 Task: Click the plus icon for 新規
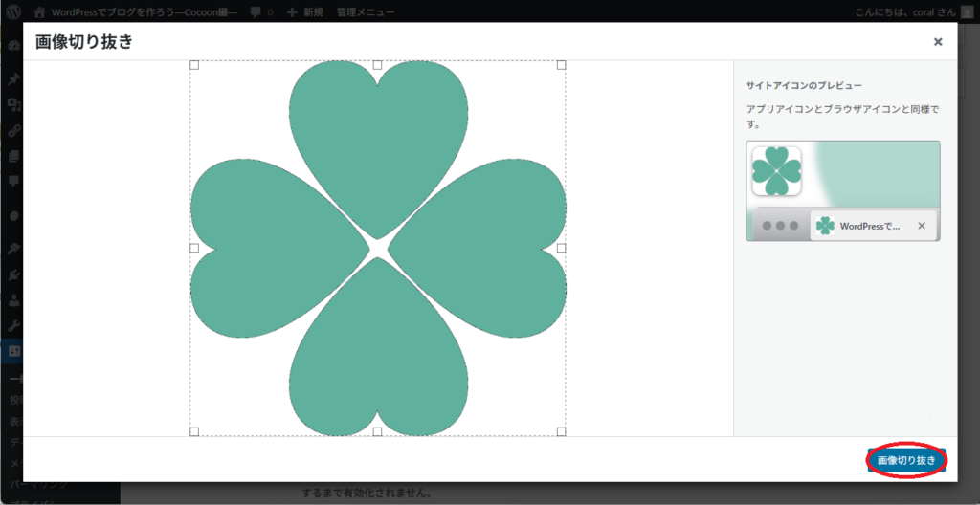[292, 14]
